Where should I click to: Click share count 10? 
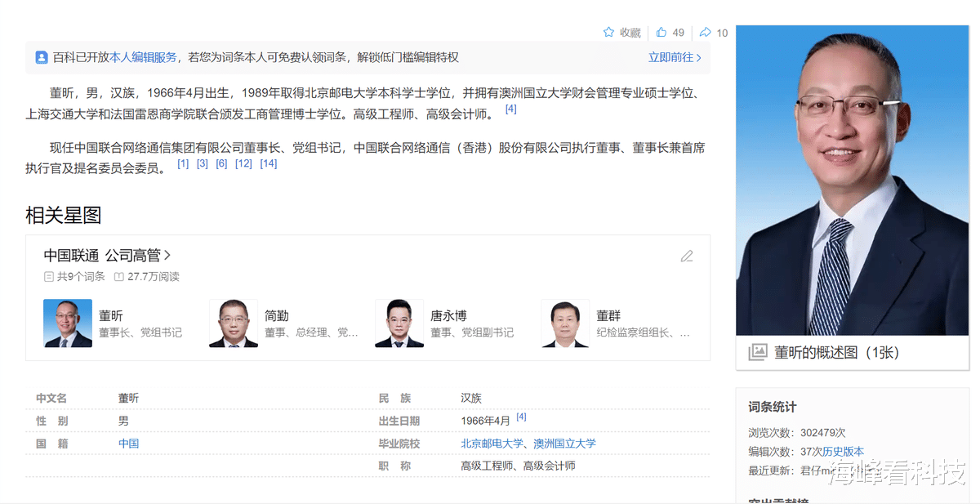722,33
